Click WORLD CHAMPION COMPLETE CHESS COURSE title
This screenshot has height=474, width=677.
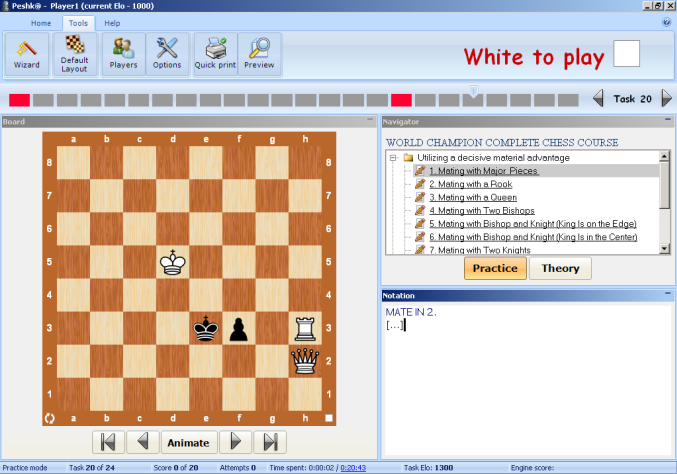tap(502, 142)
